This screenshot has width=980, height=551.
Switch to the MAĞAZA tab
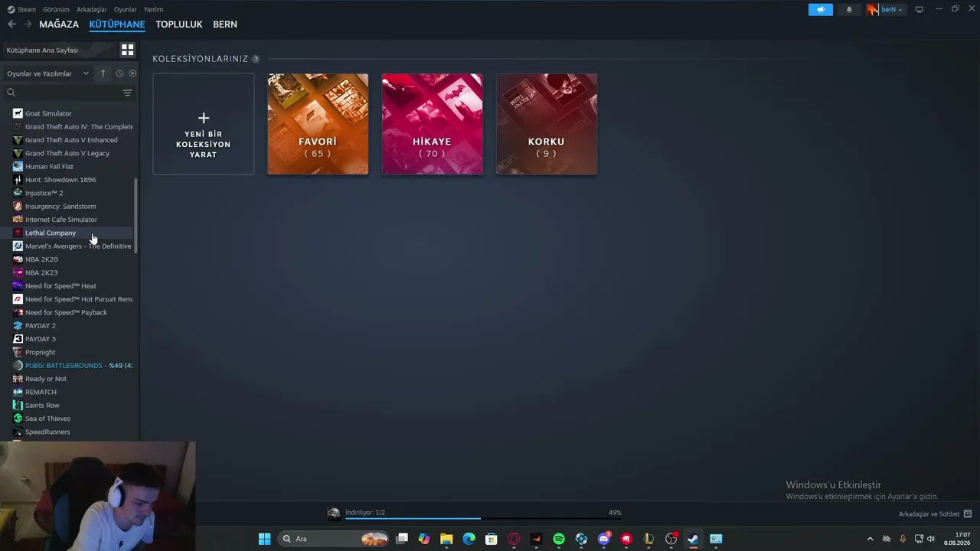tap(59, 24)
